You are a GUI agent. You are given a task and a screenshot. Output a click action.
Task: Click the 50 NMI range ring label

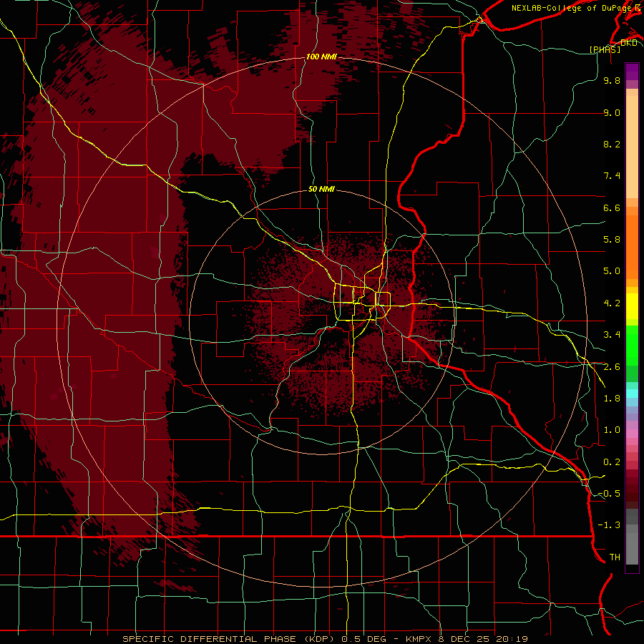[321, 189]
